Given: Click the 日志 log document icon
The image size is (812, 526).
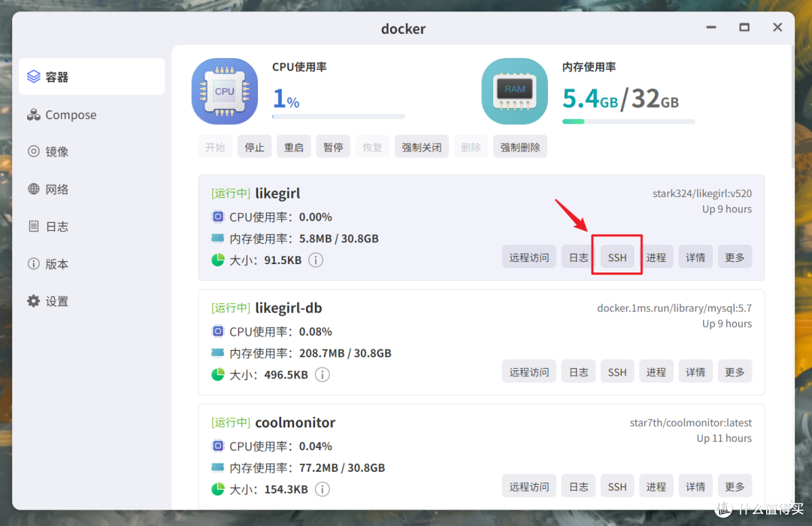Looking at the screenshot, I should click(x=34, y=227).
